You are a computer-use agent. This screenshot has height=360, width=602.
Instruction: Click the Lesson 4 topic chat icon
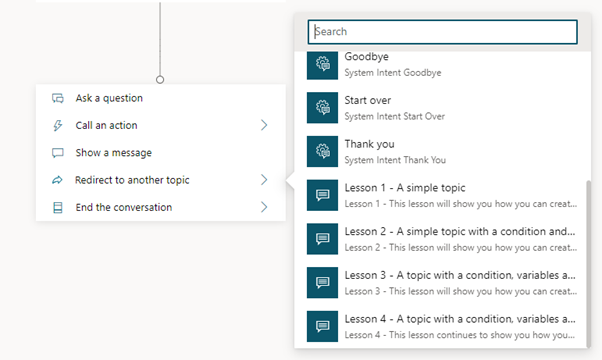(322, 327)
